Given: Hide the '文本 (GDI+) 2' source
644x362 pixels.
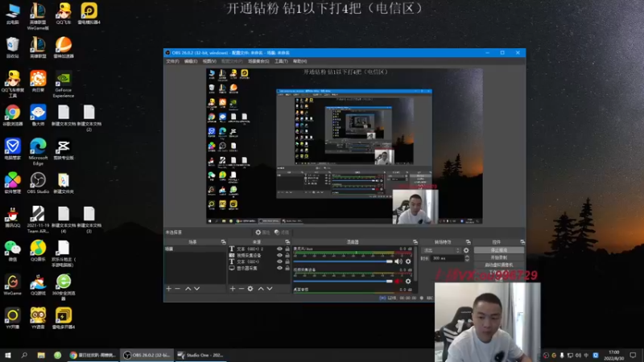Looking at the screenshot, I should pyautogui.click(x=279, y=249).
